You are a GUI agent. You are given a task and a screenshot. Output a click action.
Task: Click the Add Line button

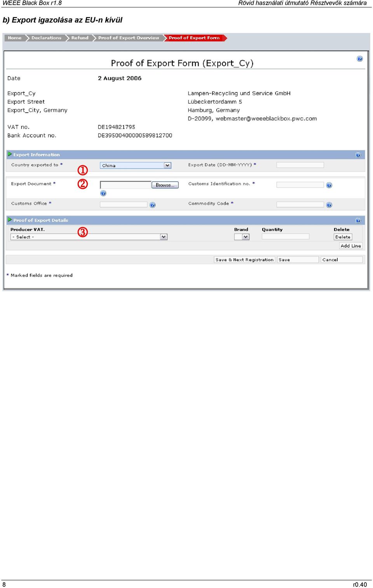[351, 246]
